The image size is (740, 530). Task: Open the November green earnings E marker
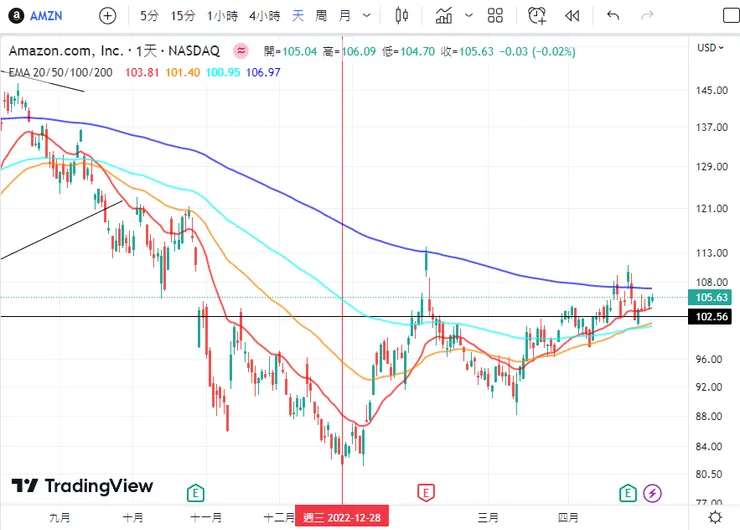[x=195, y=493]
